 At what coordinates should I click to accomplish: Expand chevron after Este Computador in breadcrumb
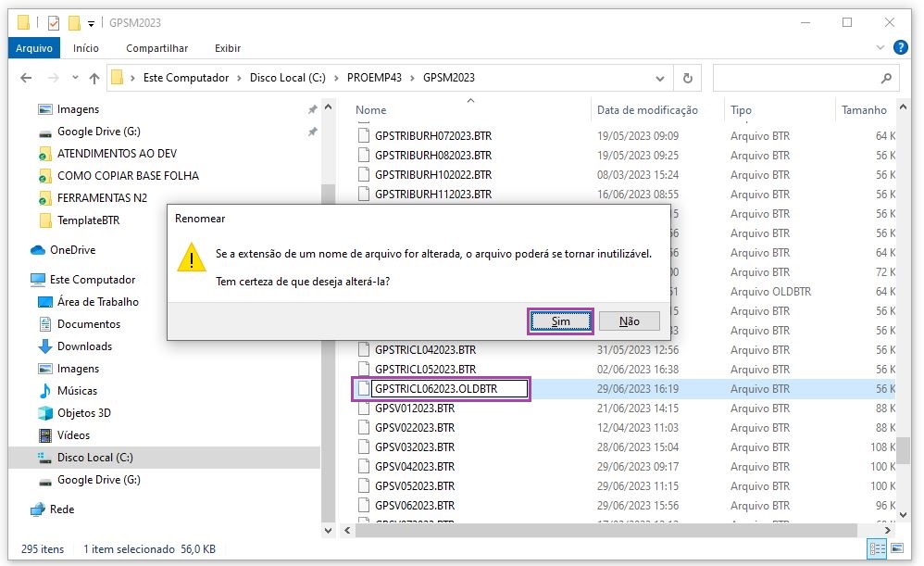239,78
